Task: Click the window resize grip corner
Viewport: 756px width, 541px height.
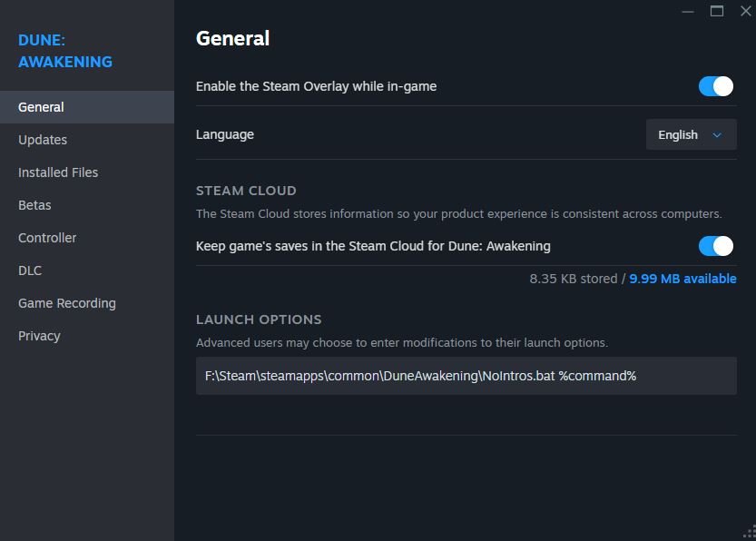Action: (x=750, y=532)
